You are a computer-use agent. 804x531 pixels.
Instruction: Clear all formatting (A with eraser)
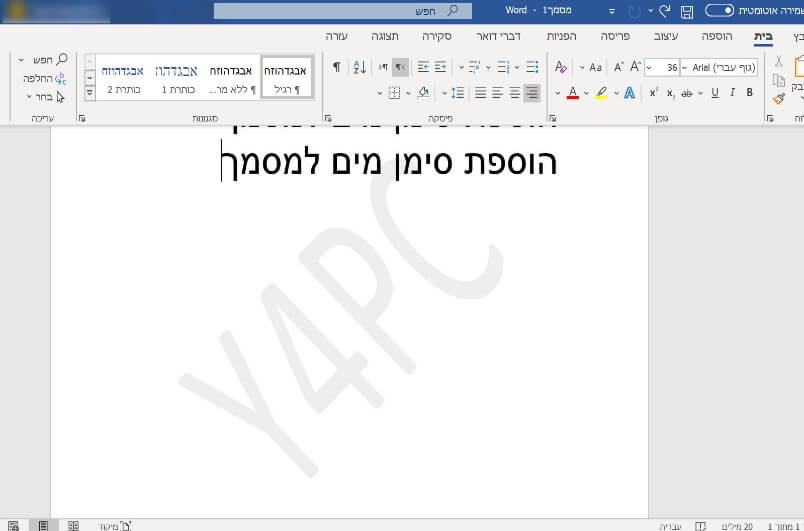click(x=560, y=67)
